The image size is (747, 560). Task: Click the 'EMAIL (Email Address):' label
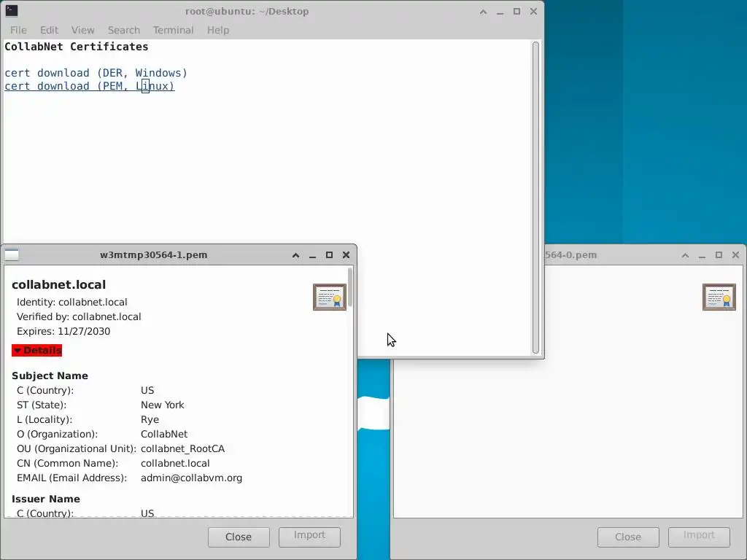pos(72,478)
